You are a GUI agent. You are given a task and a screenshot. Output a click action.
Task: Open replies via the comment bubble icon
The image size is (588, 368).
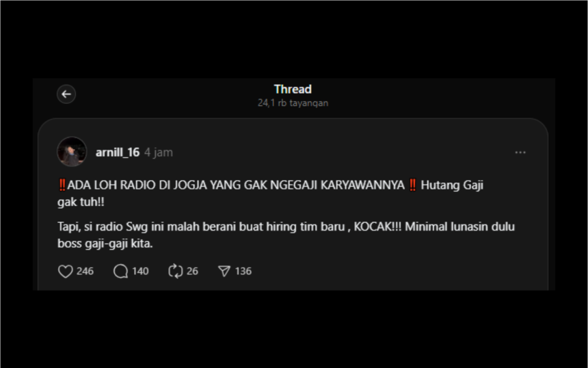click(121, 272)
